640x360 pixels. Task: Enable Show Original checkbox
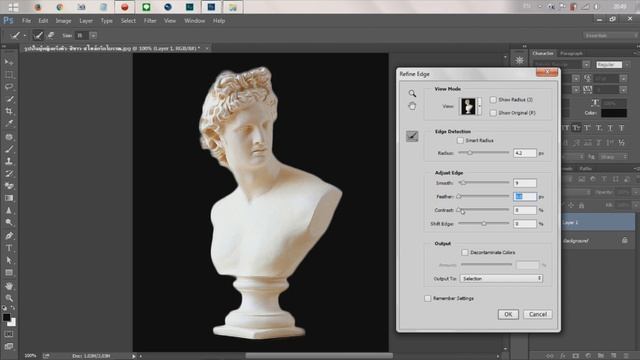pos(493,113)
